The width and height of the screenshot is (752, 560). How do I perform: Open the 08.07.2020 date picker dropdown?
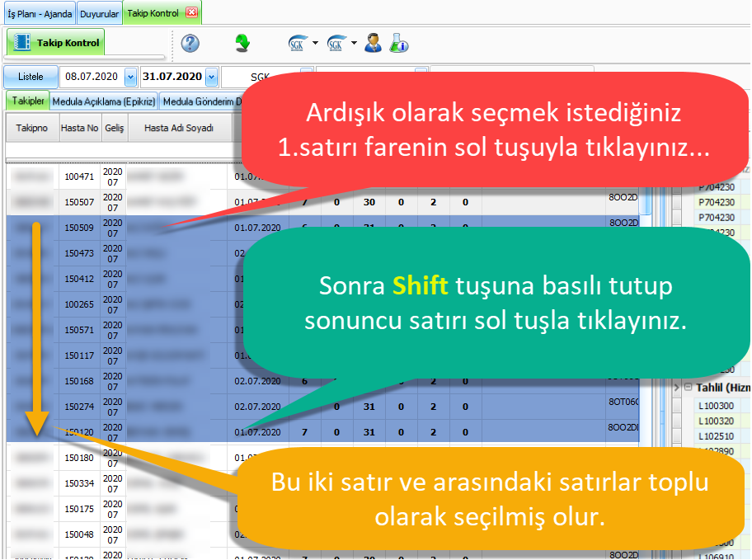tap(130, 77)
